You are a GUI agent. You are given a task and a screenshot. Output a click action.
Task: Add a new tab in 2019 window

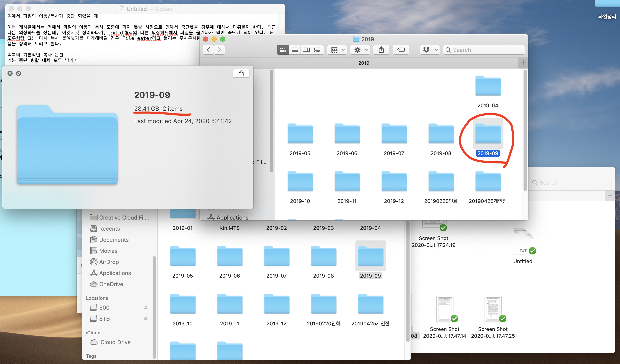point(523,63)
